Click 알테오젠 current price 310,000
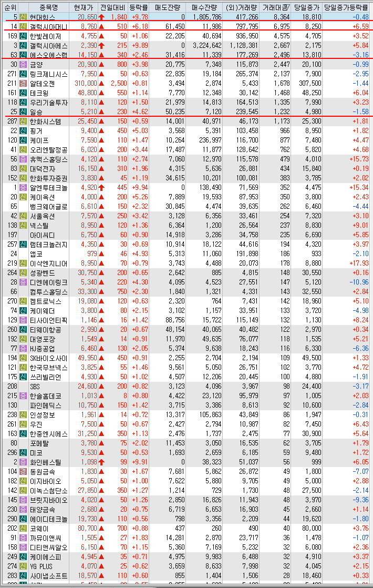Image resolution: width=373 pixels, height=588 pixels. pyautogui.click(x=86, y=83)
